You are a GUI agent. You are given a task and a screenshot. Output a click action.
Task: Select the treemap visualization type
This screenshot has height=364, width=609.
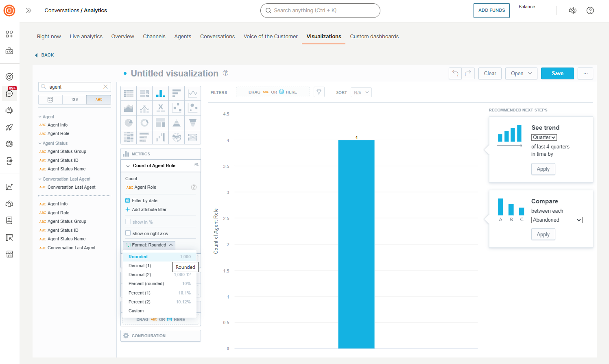(x=160, y=122)
